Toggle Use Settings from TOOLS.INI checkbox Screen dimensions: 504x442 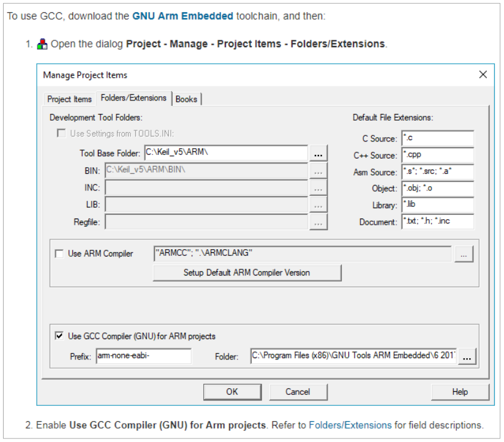click(x=61, y=133)
